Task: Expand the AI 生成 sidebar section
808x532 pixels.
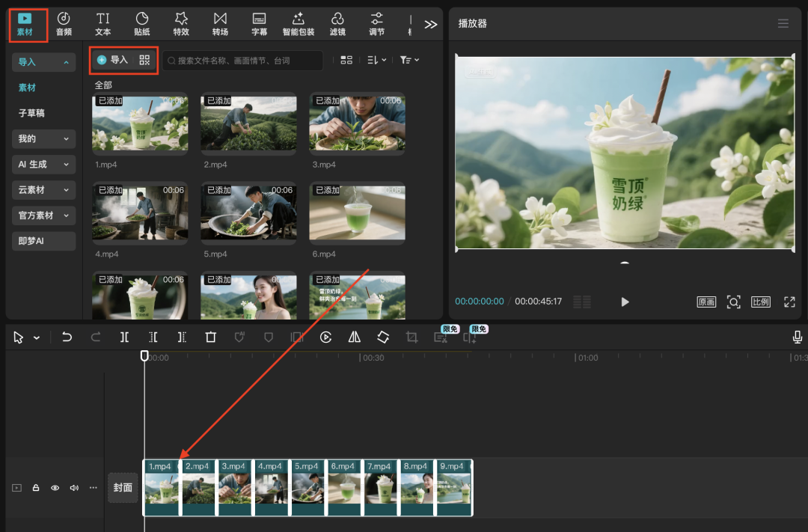Action: 43,165
